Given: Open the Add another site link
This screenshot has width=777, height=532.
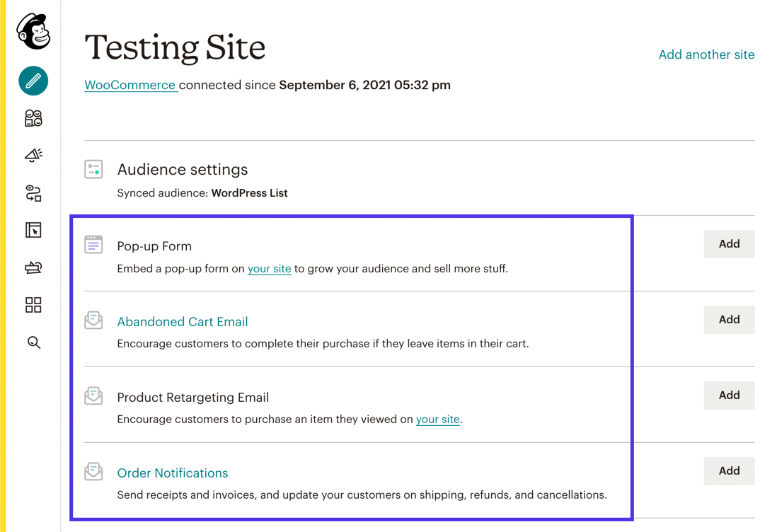Looking at the screenshot, I should click(706, 54).
